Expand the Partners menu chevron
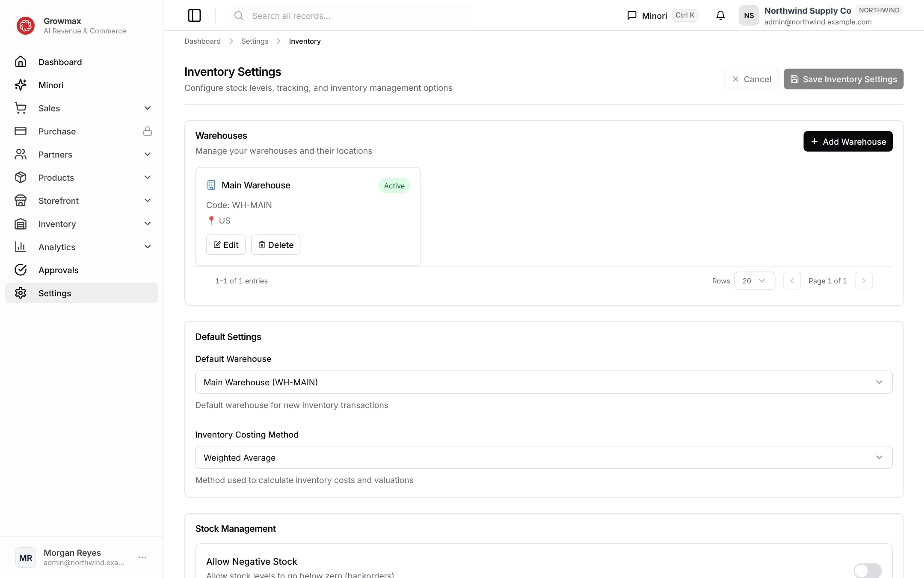The image size is (924, 578). pos(148,155)
